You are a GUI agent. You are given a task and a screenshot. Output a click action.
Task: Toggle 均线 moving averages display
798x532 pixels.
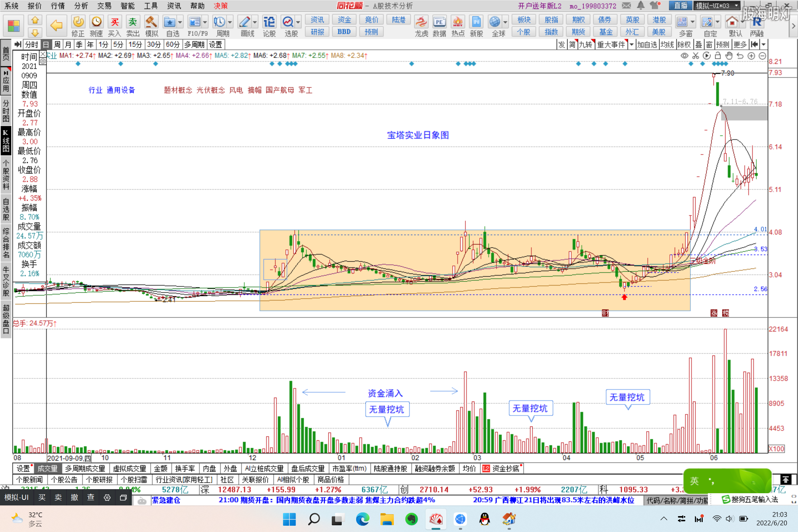(667, 45)
